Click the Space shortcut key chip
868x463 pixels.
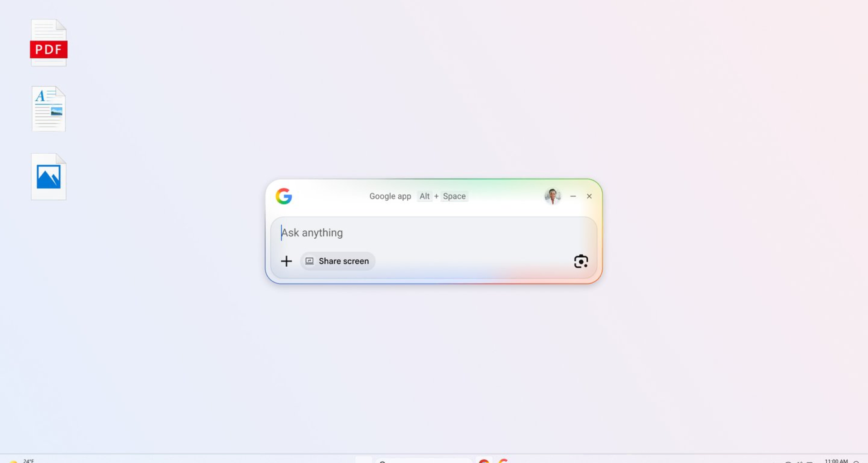[454, 196]
